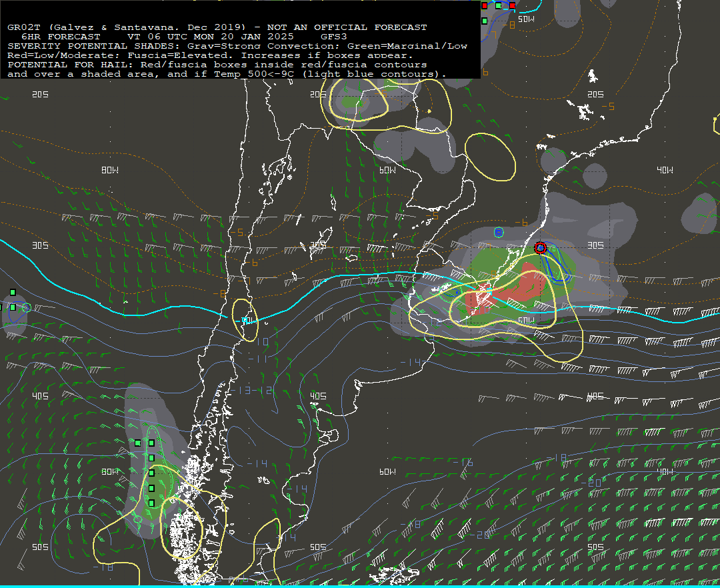The width and height of the screenshot is (720, 588).
Task: Click the yellow dot inside the northern yellow contour
Action: [x=429, y=111]
